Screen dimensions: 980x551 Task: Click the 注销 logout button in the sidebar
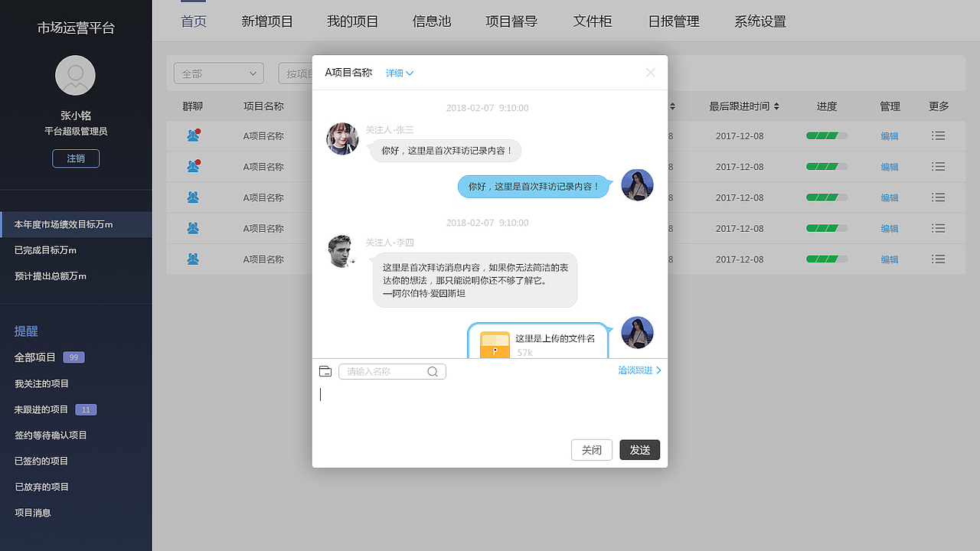click(x=75, y=158)
